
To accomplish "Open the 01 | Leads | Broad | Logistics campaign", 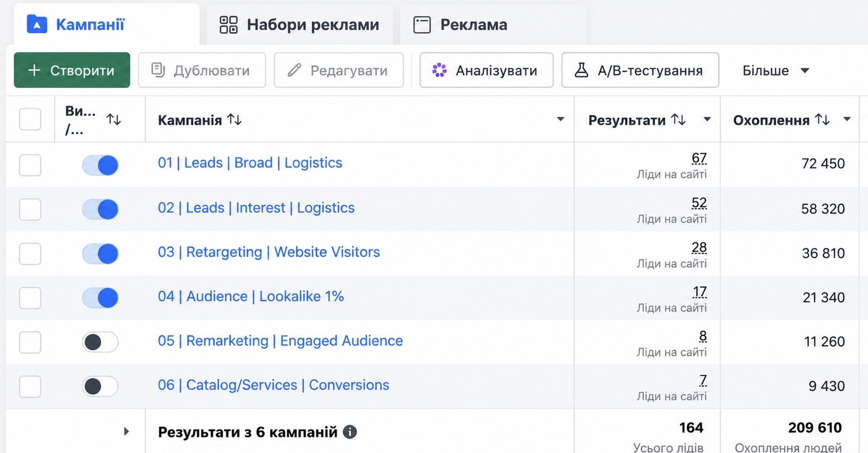I will tap(250, 163).
